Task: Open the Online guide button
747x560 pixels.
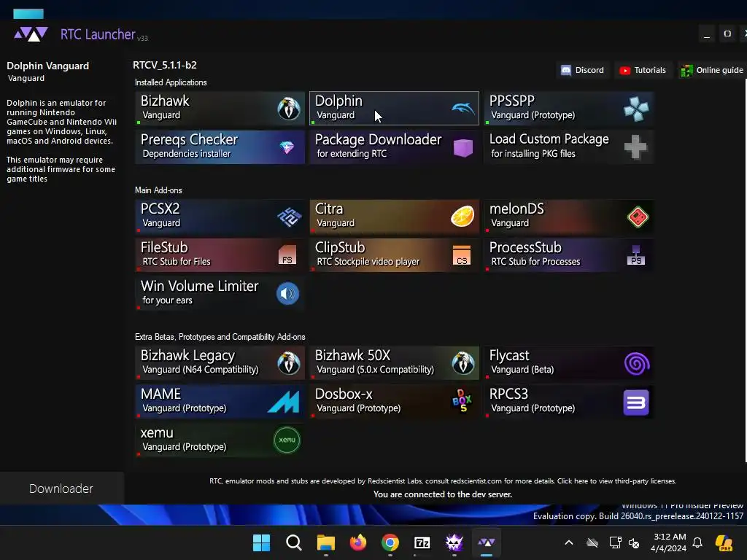Action: pyautogui.click(x=712, y=71)
